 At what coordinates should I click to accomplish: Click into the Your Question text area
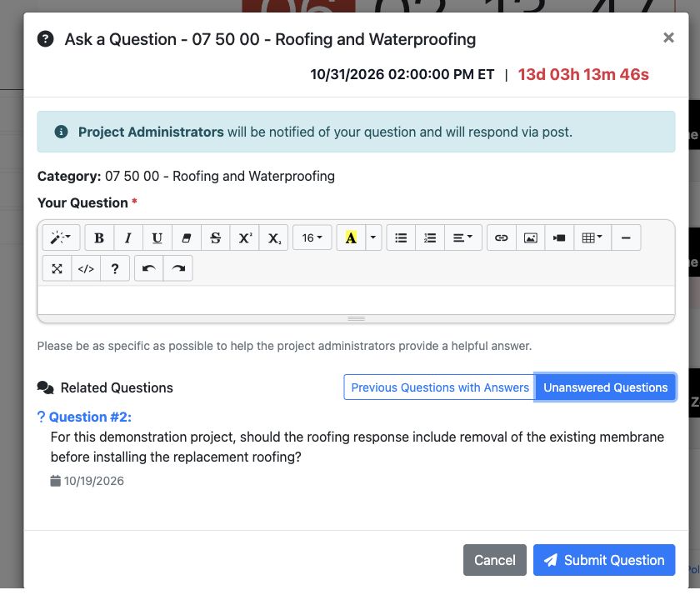pyautogui.click(x=356, y=301)
